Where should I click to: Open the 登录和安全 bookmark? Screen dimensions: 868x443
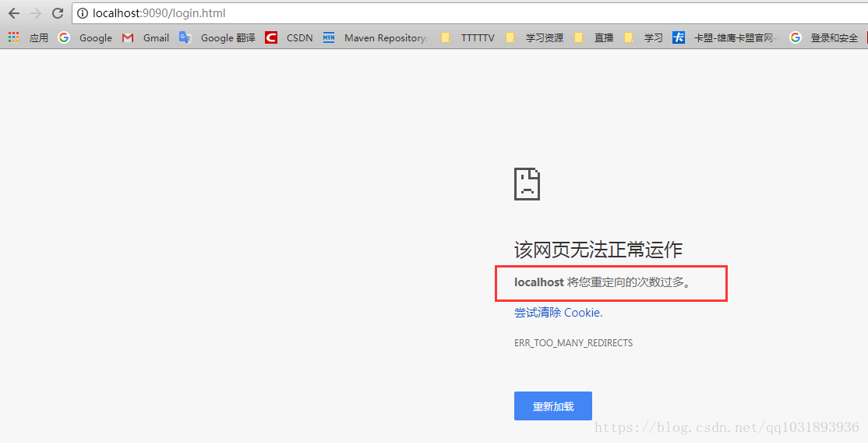tap(834, 37)
